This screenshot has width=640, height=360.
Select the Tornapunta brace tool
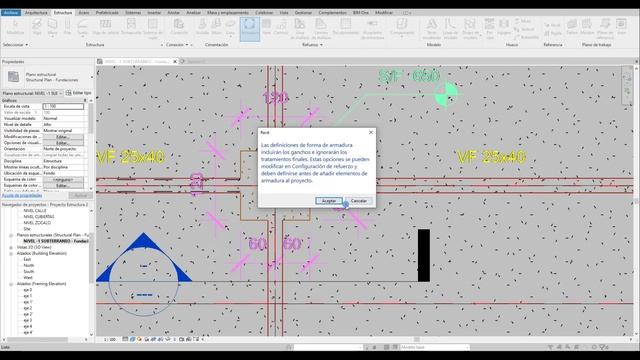coord(131,27)
